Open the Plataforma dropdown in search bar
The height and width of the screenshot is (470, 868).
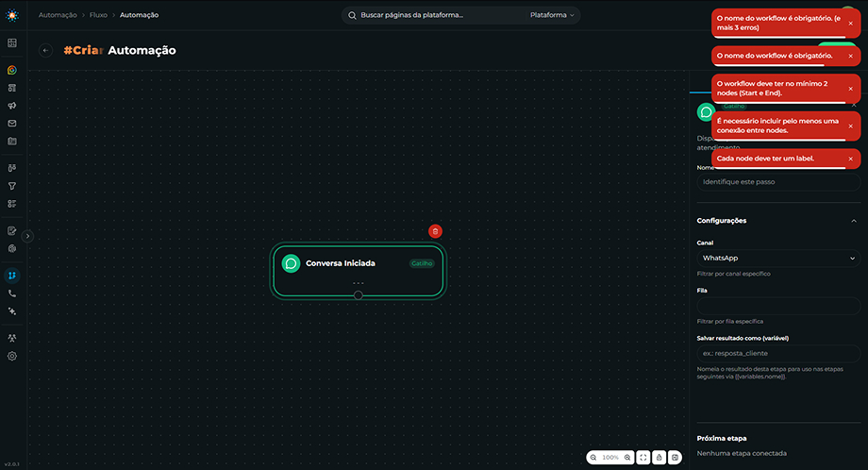coord(552,15)
